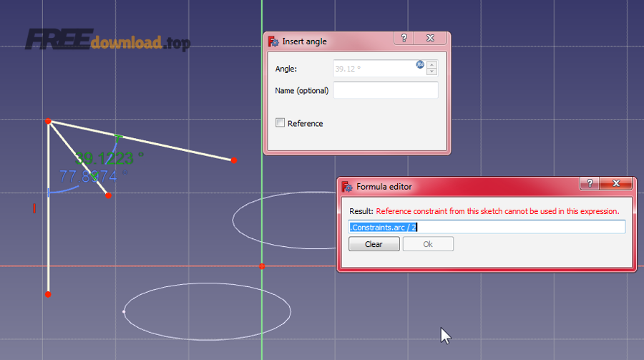644x360 pixels.
Task: Close the Insert angle dialog
Action: tap(431, 39)
